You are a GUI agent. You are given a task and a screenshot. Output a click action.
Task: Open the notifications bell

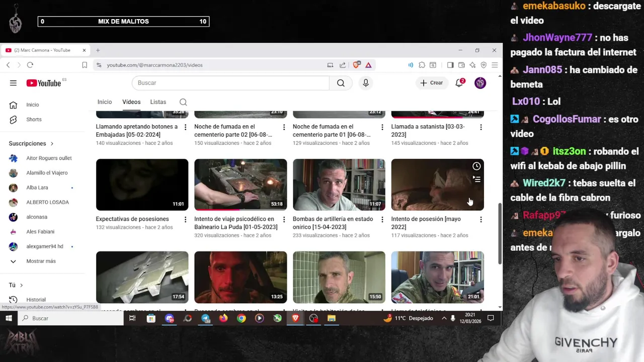coord(459,83)
